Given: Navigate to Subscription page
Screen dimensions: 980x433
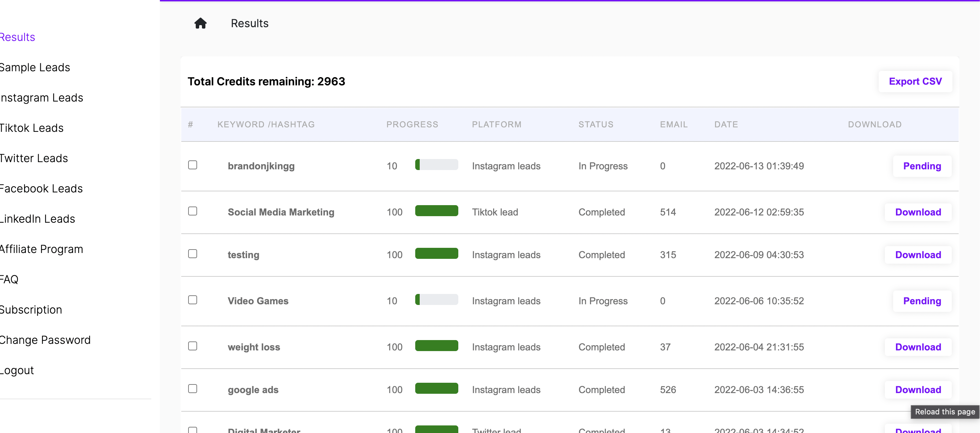Looking at the screenshot, I should click(x=31, y=309).
